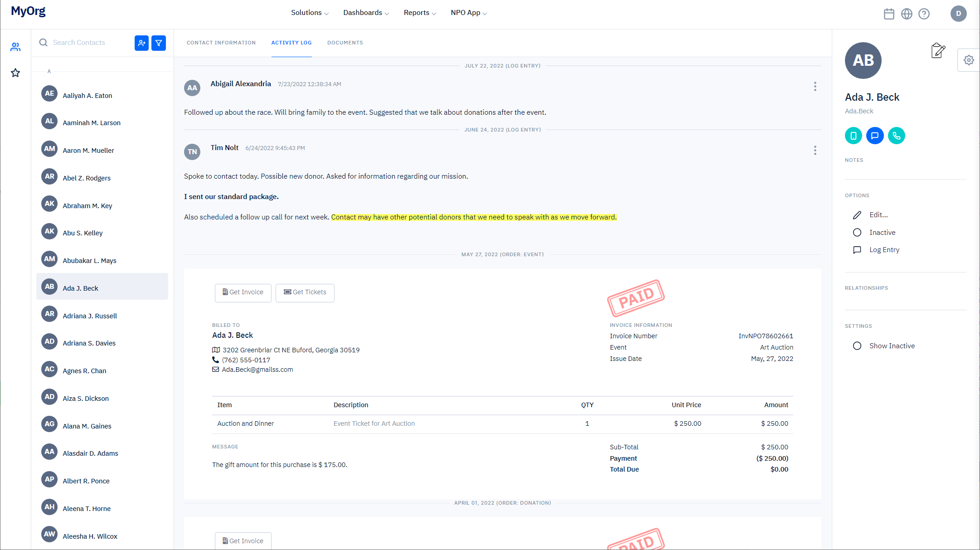The height and width of the screenshot is (550, 980).
Task: Click the blue chat message icon
Action: [x=875, y=136]
